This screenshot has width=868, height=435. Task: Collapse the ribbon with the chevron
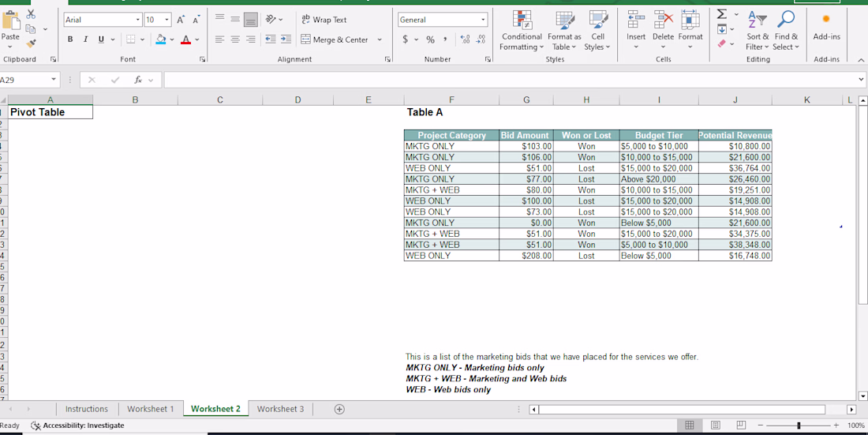pyautogui.click(x=860, y=59)
